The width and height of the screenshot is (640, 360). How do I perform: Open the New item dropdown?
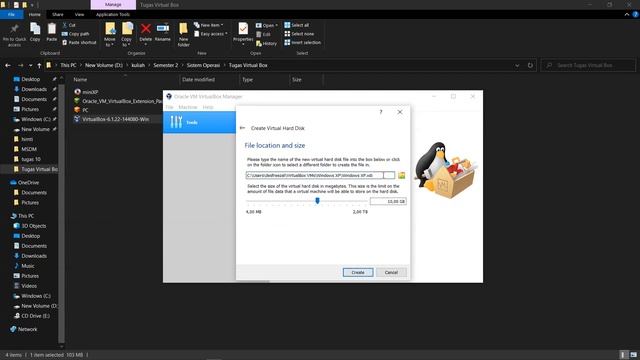coord(209,25)
